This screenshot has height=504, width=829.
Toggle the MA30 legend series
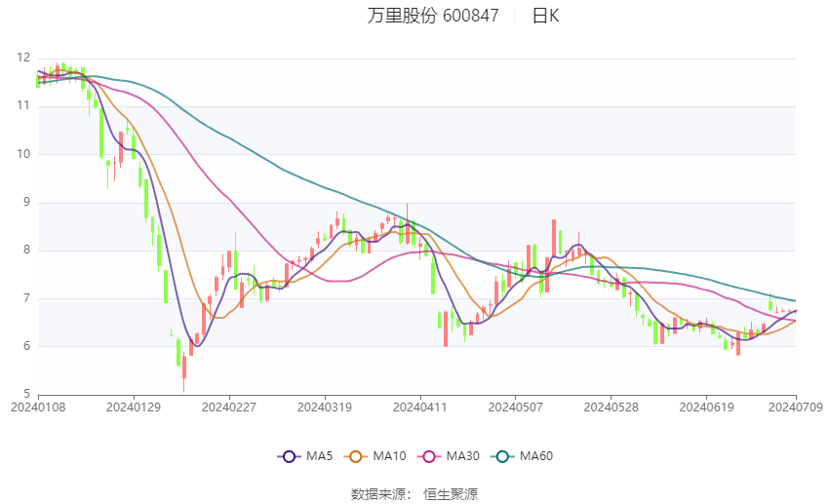point(449,456)
